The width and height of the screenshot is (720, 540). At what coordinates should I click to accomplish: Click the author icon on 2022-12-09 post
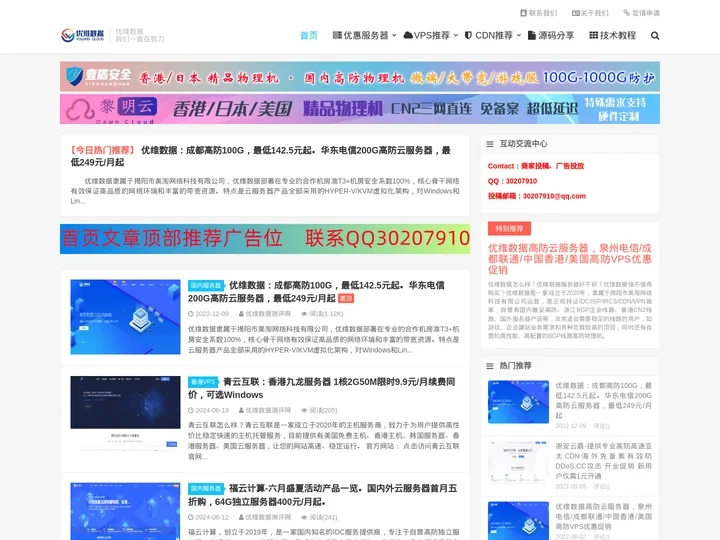point(241,314)
